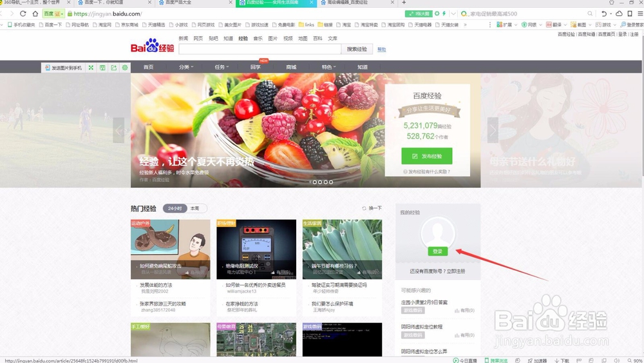Screen dimensions: 644x363
Task: Open the rattlesnake article thumbnail
Action: pyautogui.click(x=171, y=249)
